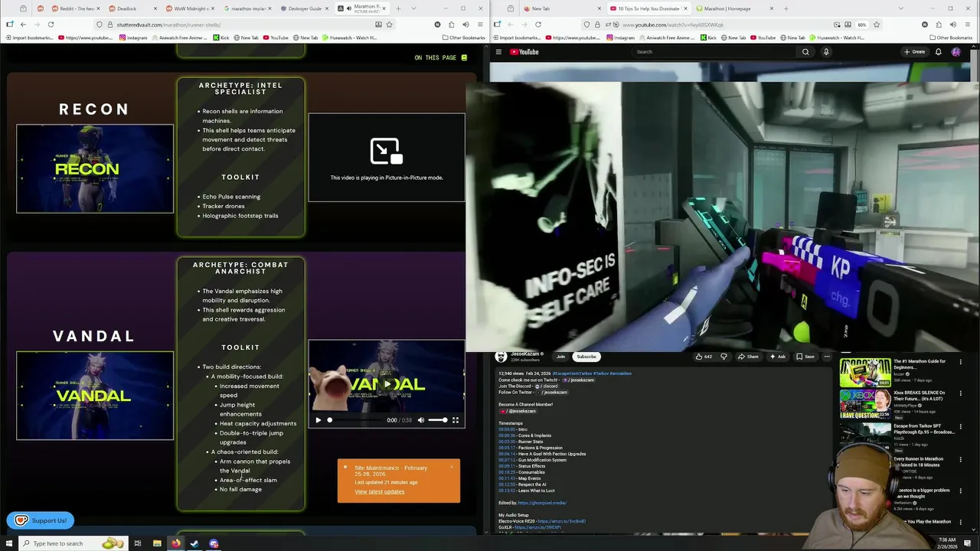
Task: Open YouTube notifications bell
Action: [x=939, y=52]
